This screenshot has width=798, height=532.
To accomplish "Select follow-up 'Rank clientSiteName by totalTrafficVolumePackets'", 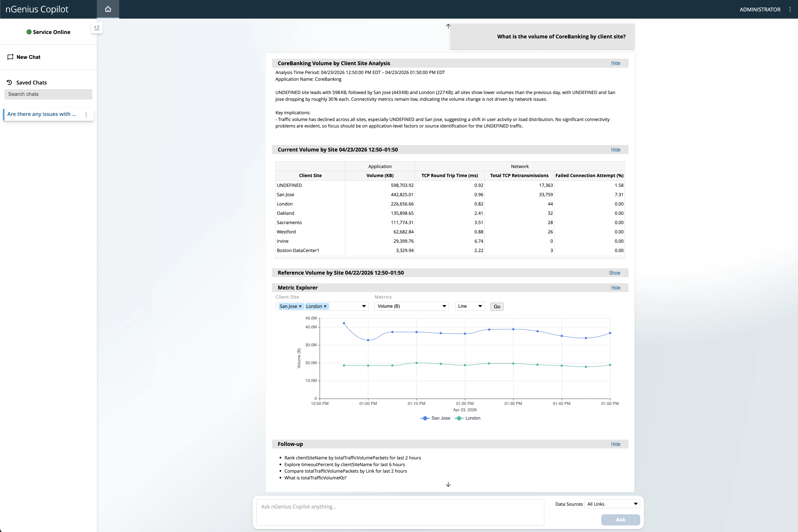I will 352,458.
